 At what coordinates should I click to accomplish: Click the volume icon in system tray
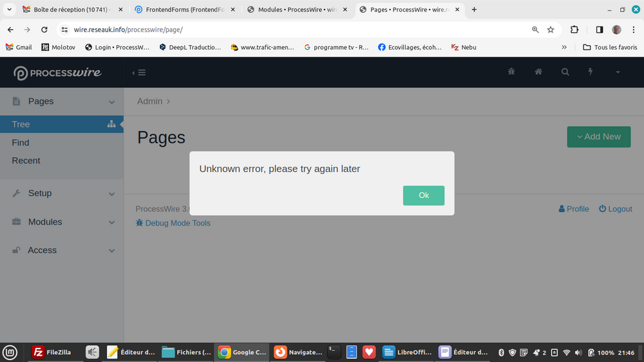coord(578,352)
